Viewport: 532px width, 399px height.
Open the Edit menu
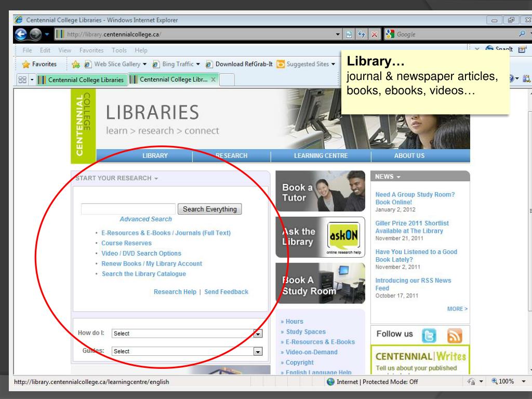tap(45, 50)
